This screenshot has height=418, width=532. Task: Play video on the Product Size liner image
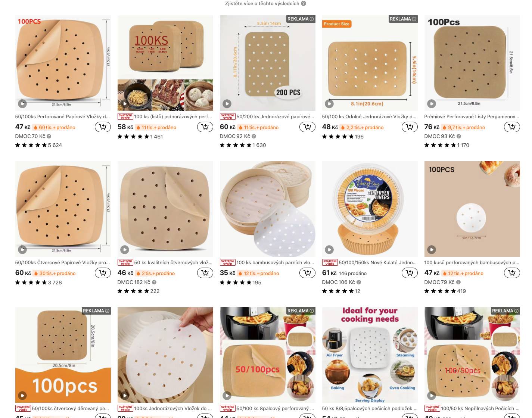tap(329, 104)
